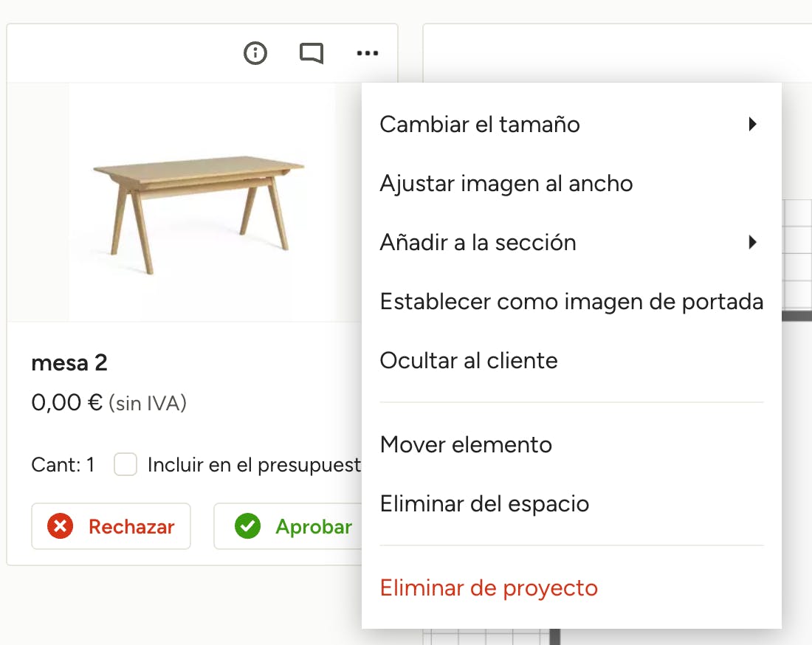Choose Eliminar del espacio
This screenshot has width=812, height=645.
pyautogui.click(x=484, y=503)
